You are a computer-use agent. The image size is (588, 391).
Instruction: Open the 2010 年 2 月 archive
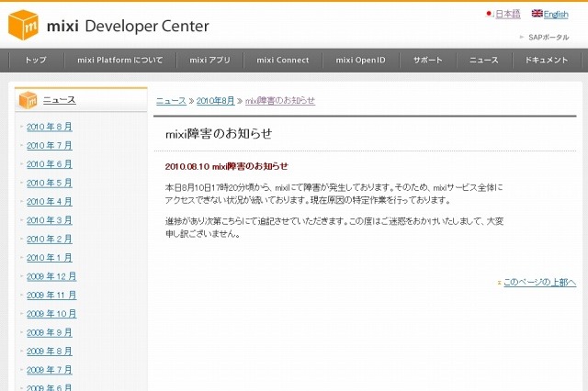(49, 240)
